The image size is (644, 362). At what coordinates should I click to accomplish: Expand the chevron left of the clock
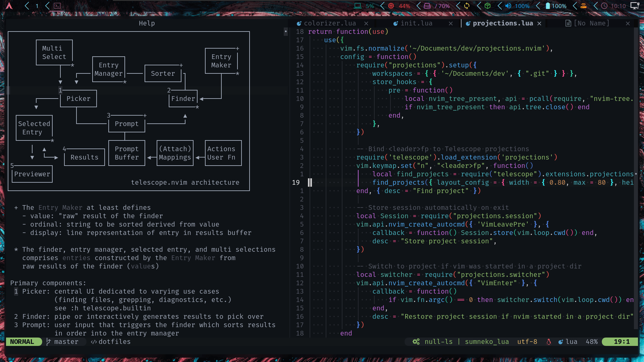pyautogui.click(x=596, y=6)
